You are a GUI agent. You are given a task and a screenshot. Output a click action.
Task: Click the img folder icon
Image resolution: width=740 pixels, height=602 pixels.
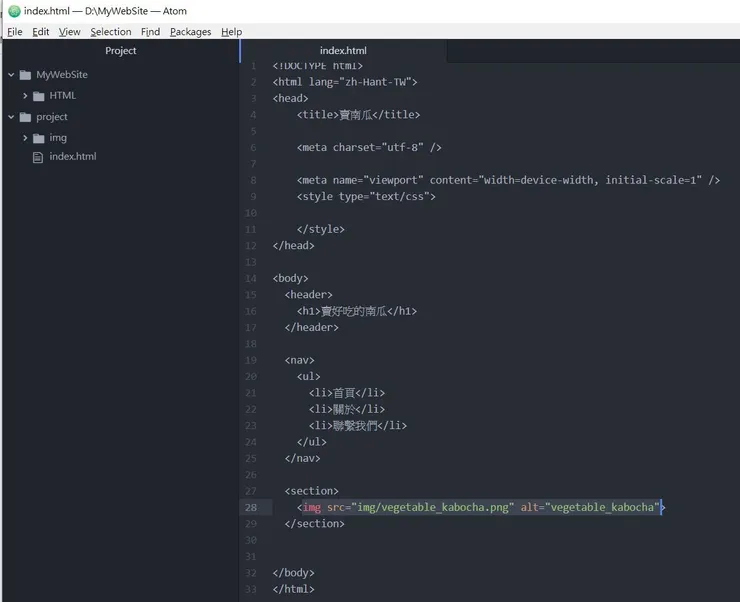pos(39,138)
